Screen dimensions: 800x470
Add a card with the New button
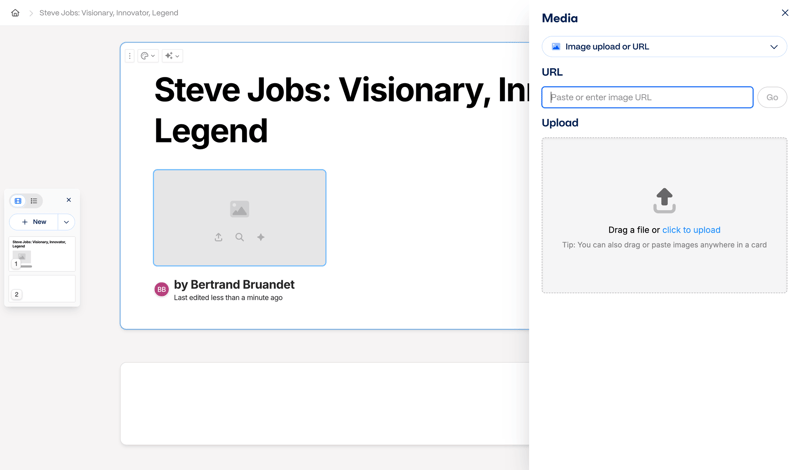pyautogui.click(x=34, y=222)
